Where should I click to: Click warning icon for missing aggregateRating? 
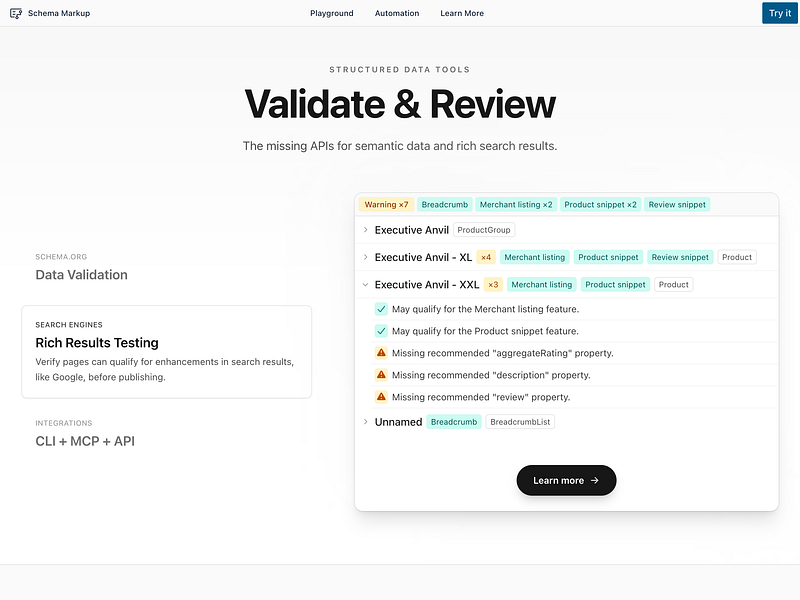click(381, 353)
